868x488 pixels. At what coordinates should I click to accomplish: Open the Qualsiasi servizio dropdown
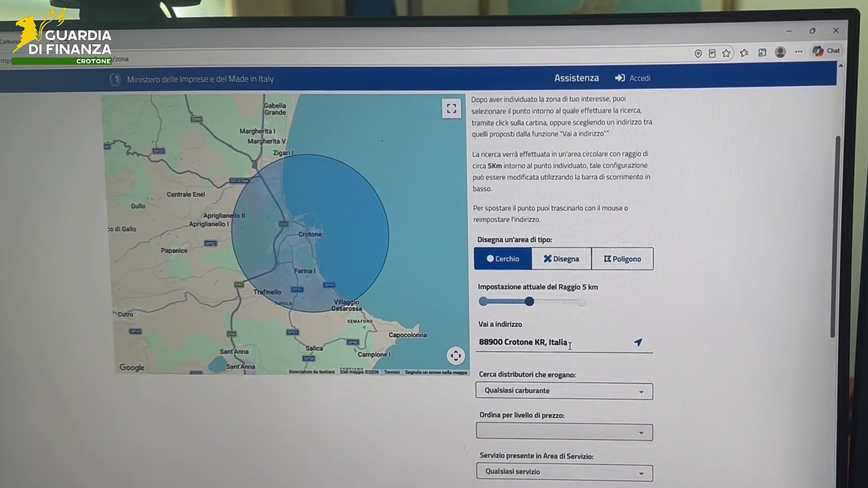[564, 472]
